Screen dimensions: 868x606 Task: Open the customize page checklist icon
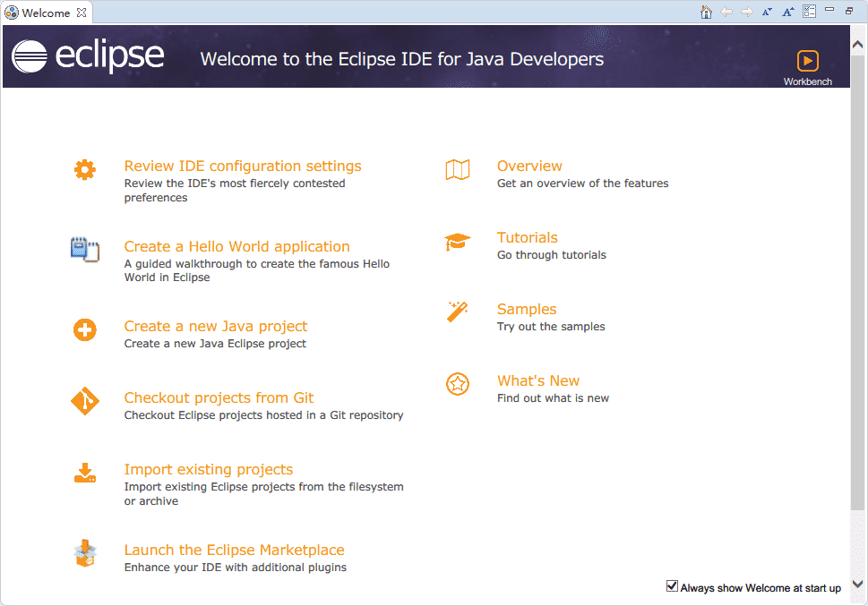(x=810, y=12)
